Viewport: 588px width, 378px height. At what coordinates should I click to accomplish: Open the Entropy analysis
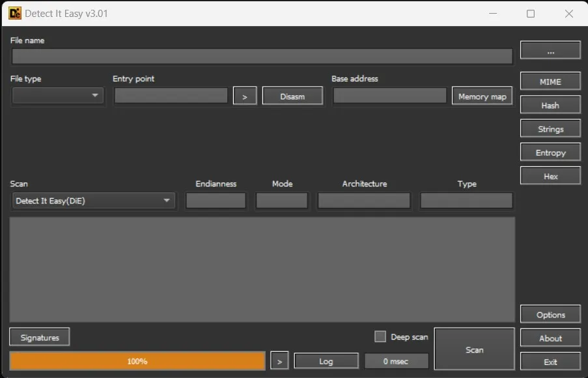[x=550, y=153]
